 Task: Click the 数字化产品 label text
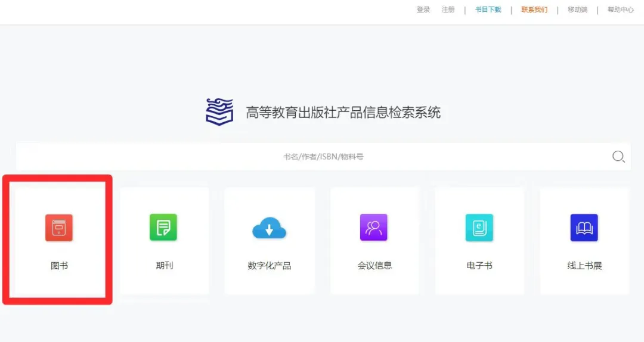(270, 266)
